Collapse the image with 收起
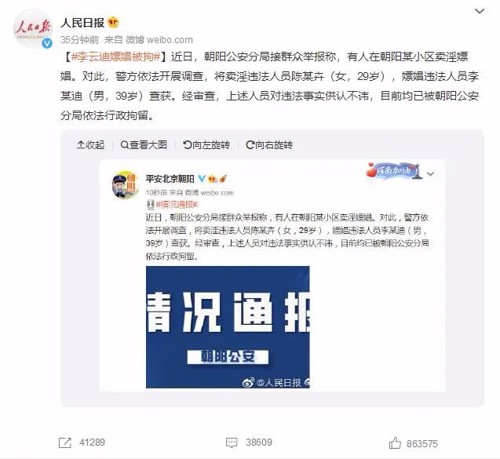 [90, 145]
